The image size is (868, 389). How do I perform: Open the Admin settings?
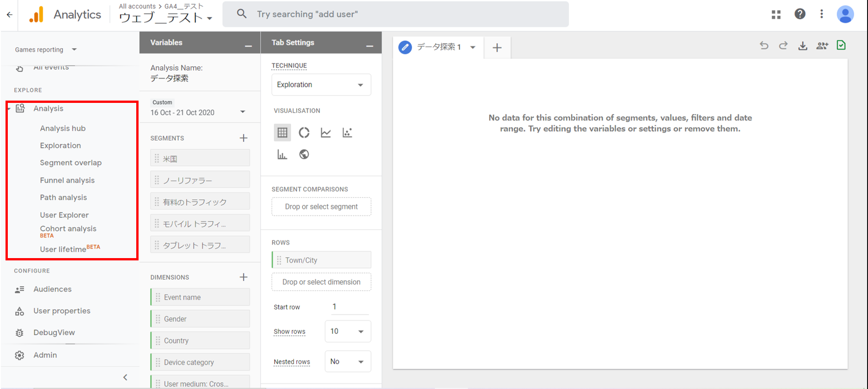(x=45, y=355)
